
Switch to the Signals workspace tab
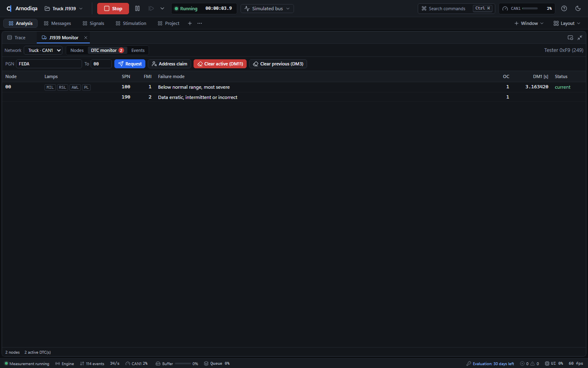point(94,23)
